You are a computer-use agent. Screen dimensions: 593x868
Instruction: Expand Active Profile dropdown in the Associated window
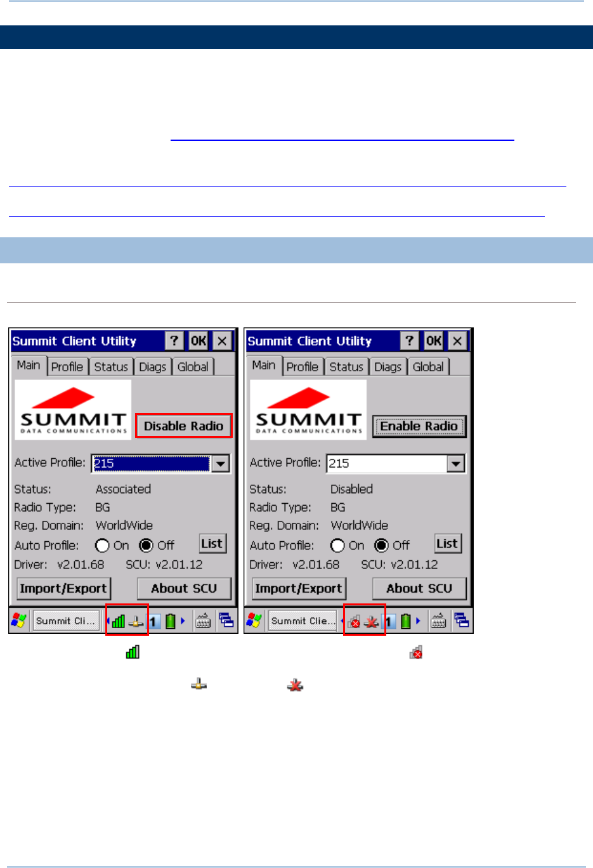220,463
